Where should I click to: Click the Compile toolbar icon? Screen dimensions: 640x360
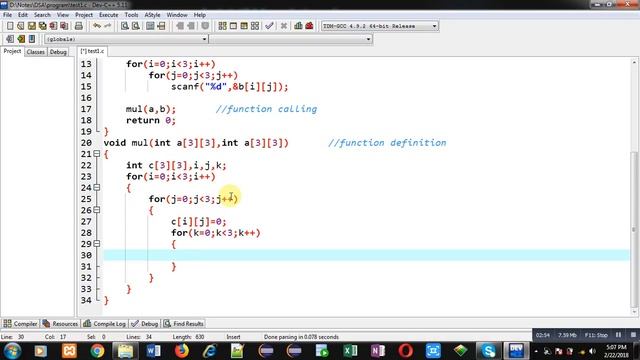pyautogui.click(x=222, y=26)
